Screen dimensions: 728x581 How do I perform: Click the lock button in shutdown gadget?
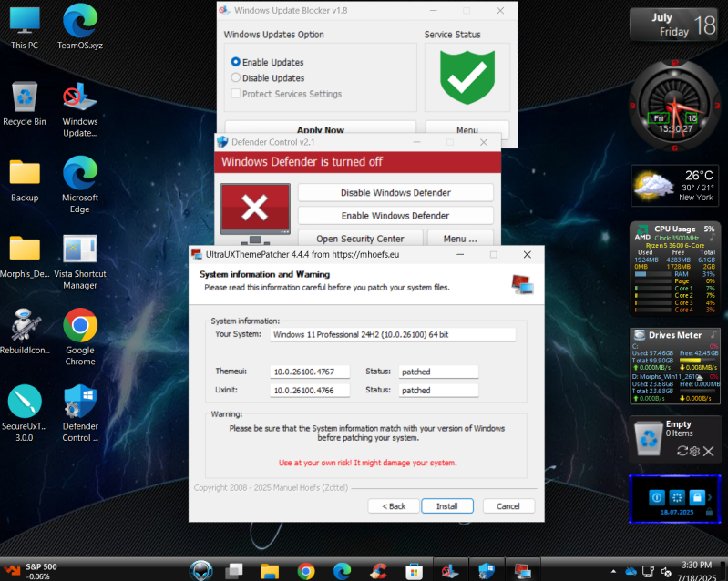(697, 497)
